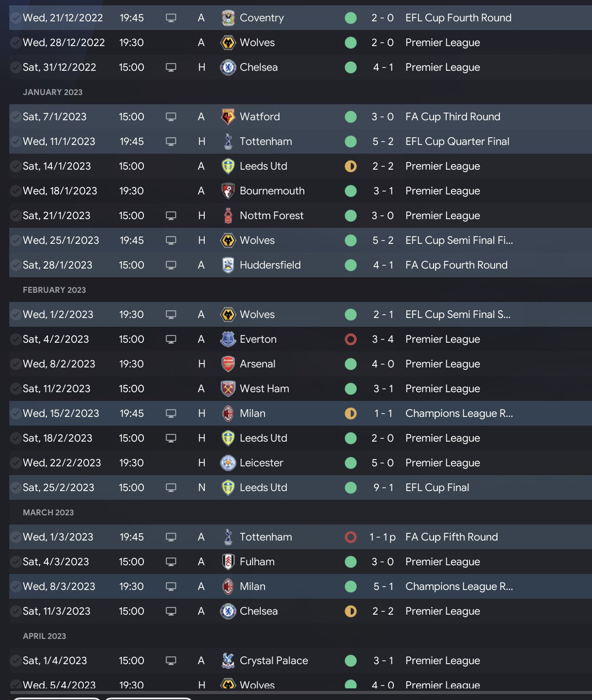Toggle the check circle beside Wed, 8/2/2023
This screenshot has height=700, width=592.
[16, 364]
